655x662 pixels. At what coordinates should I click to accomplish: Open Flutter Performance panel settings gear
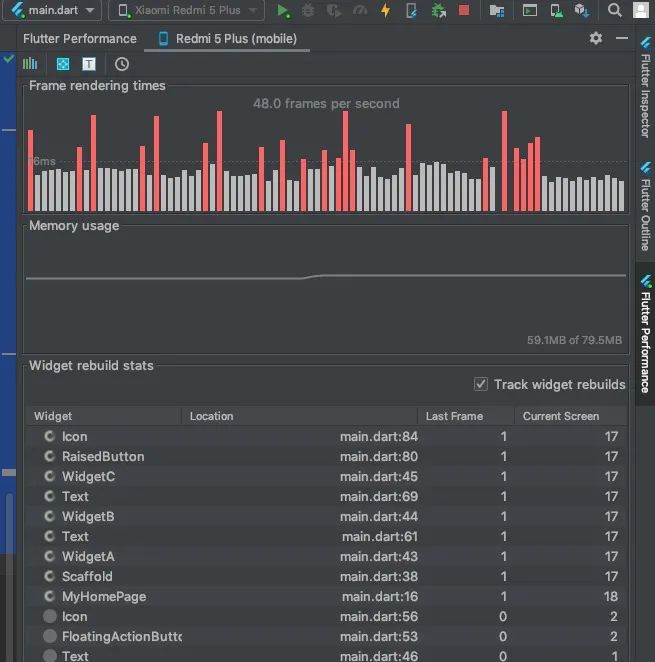[x=596, y=38]
